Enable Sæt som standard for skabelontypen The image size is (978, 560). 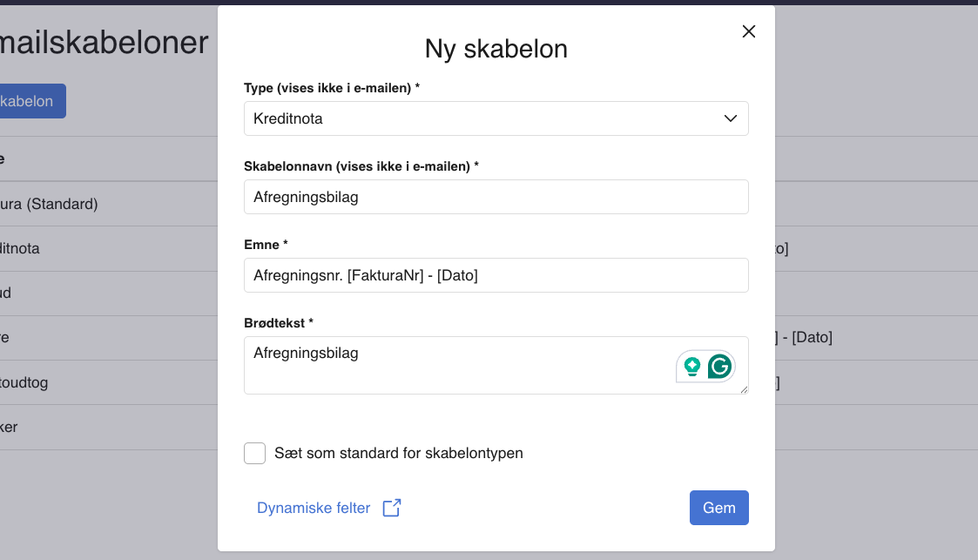[x=254, y=453]
